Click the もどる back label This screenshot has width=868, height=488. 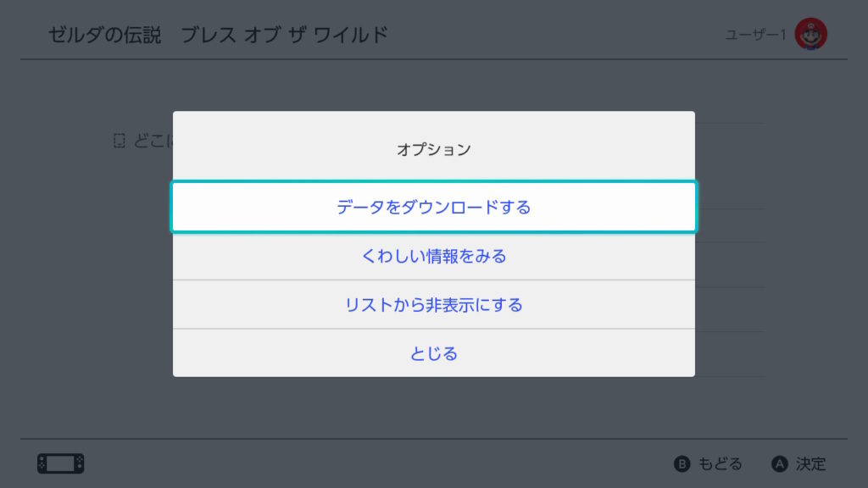coord(720,463)
